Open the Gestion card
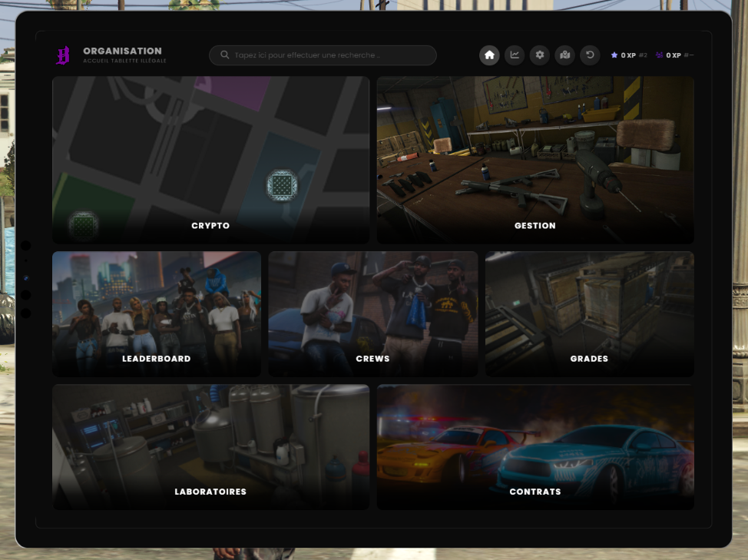This screenshot has width=748, height=560. 535,160
